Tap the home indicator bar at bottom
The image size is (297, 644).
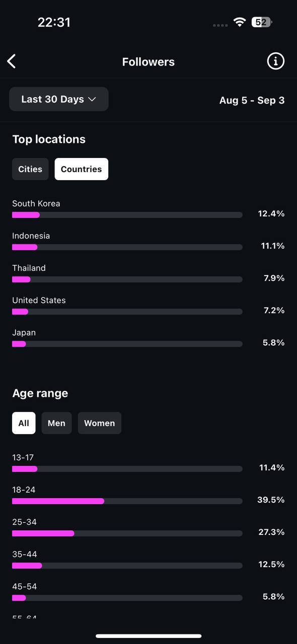148,636
